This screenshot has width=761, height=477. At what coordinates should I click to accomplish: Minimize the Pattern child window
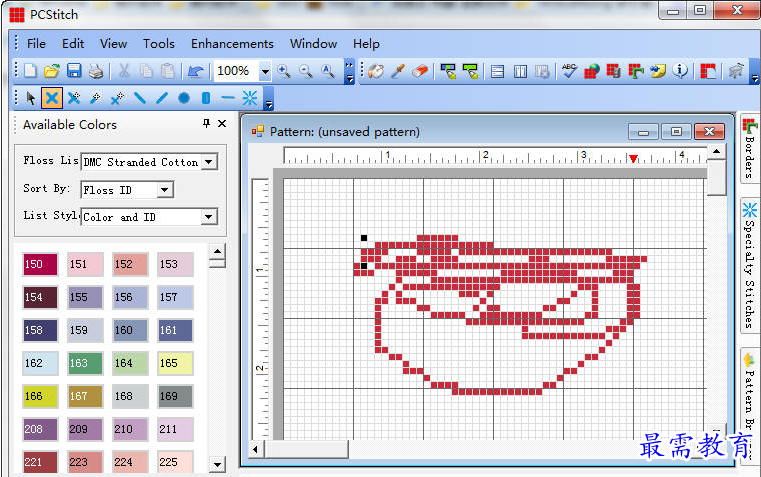(x=644, y=132)
